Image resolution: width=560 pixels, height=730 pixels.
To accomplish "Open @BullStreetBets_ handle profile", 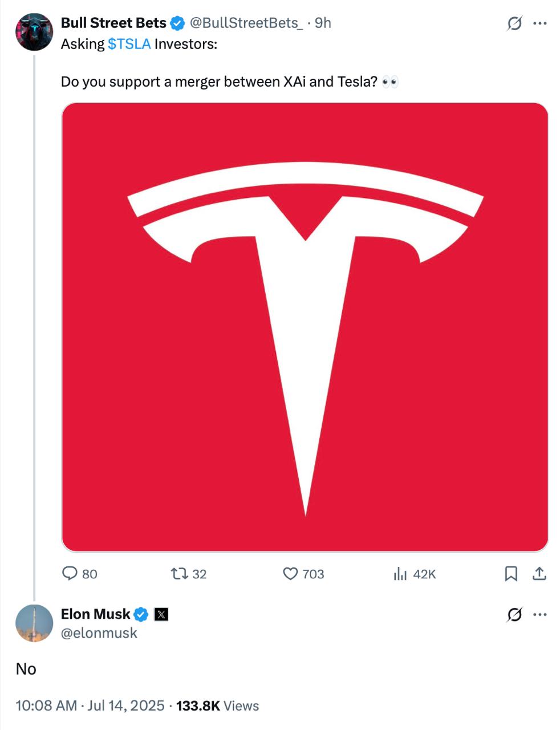I will (x=246, y=23).
